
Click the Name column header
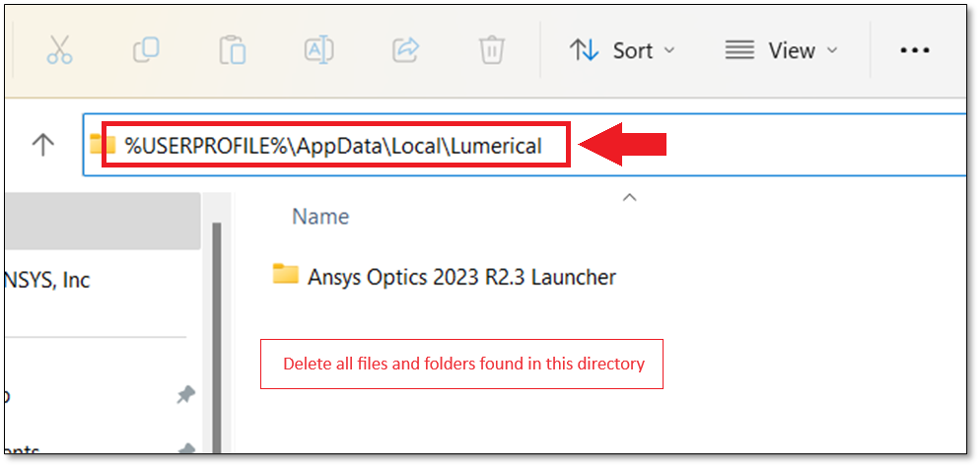(320, 217)
